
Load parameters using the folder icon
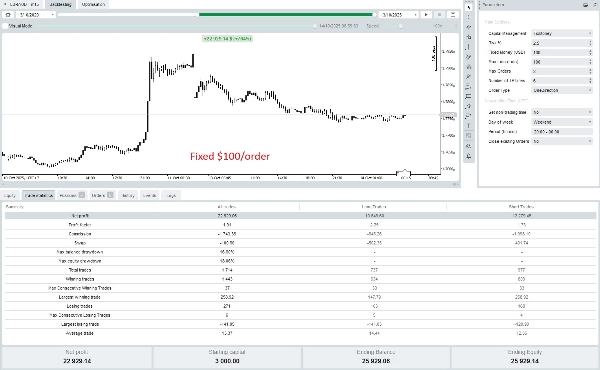click(x=585, y=5)
